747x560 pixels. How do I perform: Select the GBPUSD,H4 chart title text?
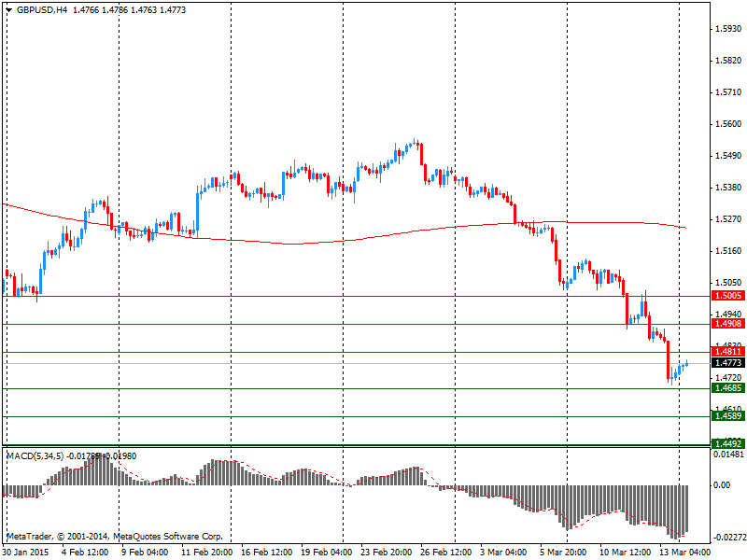coord(42,10)
